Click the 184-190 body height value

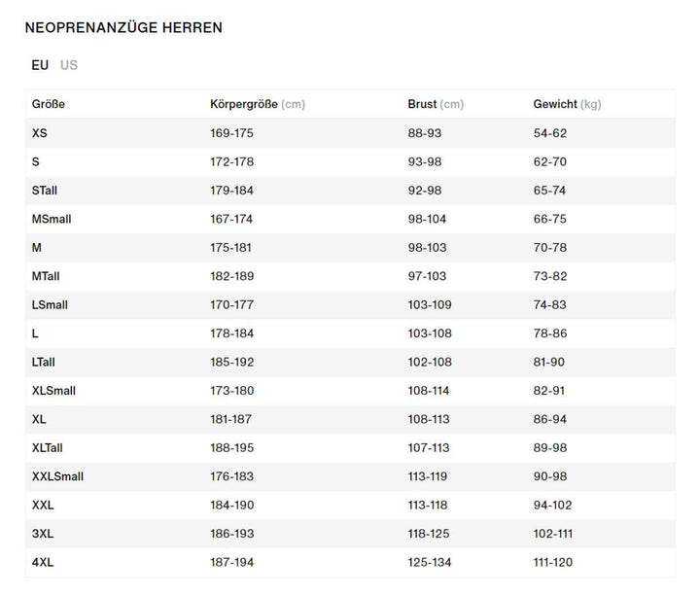tap(231, 506)
